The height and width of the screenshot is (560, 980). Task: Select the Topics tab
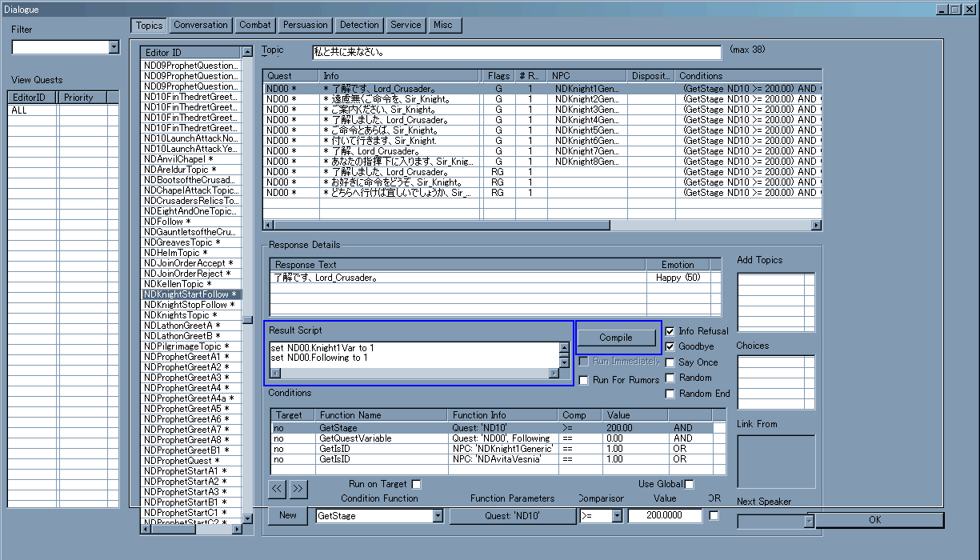click(149, 26)
